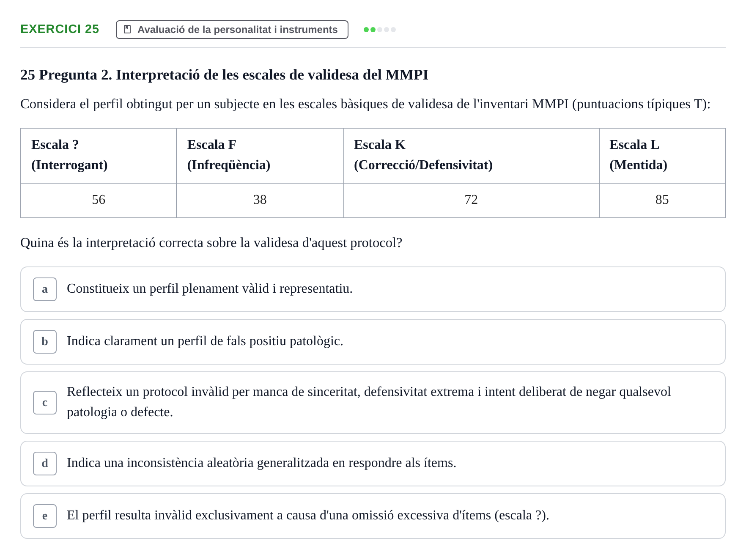Click the 'Considera el perfil obtingut' intro sentence

coord(365,104)
